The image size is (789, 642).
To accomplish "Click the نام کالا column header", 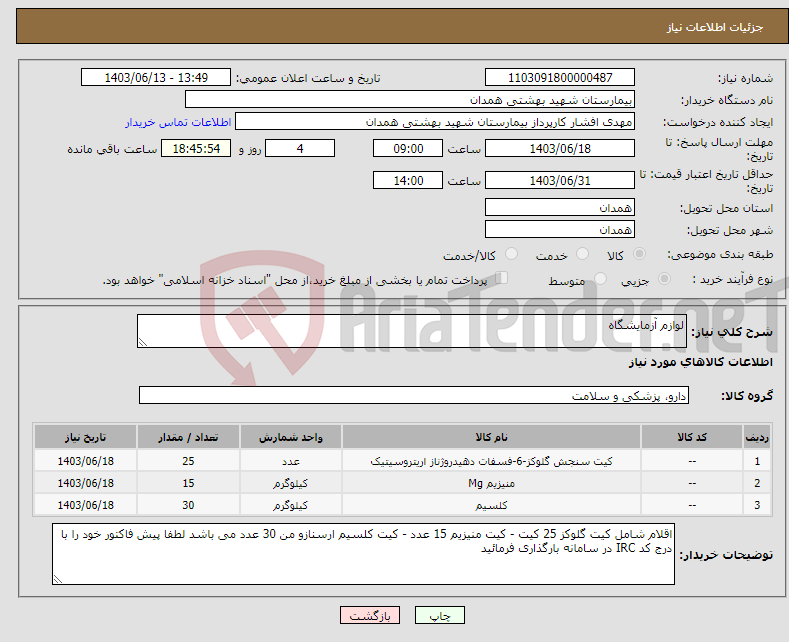I will pos(491,437).
